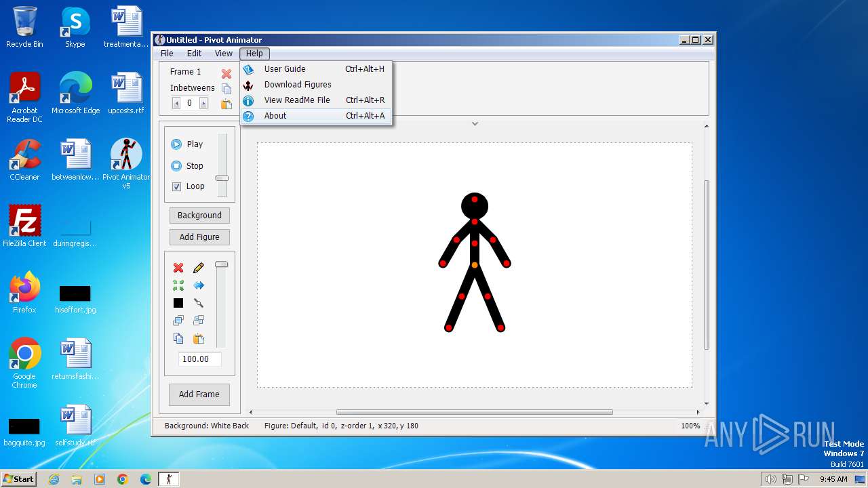Open the Google Chrome desktop icon
This screenshot has width=868, height=488.
24,363
